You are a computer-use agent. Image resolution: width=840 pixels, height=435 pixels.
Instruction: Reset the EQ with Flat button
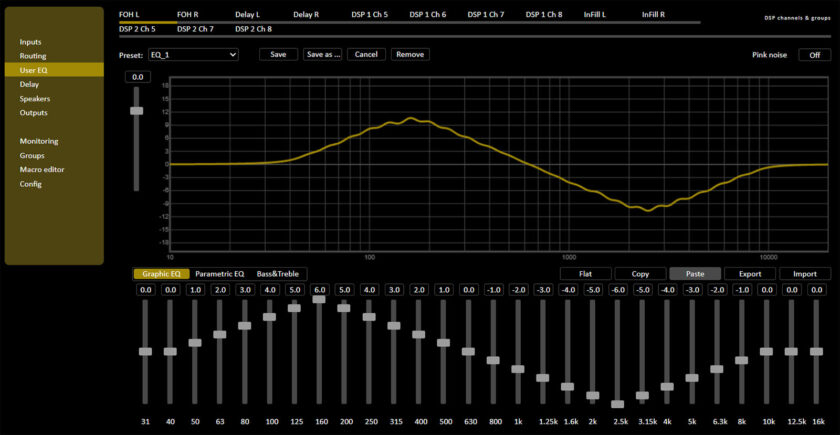585,273
